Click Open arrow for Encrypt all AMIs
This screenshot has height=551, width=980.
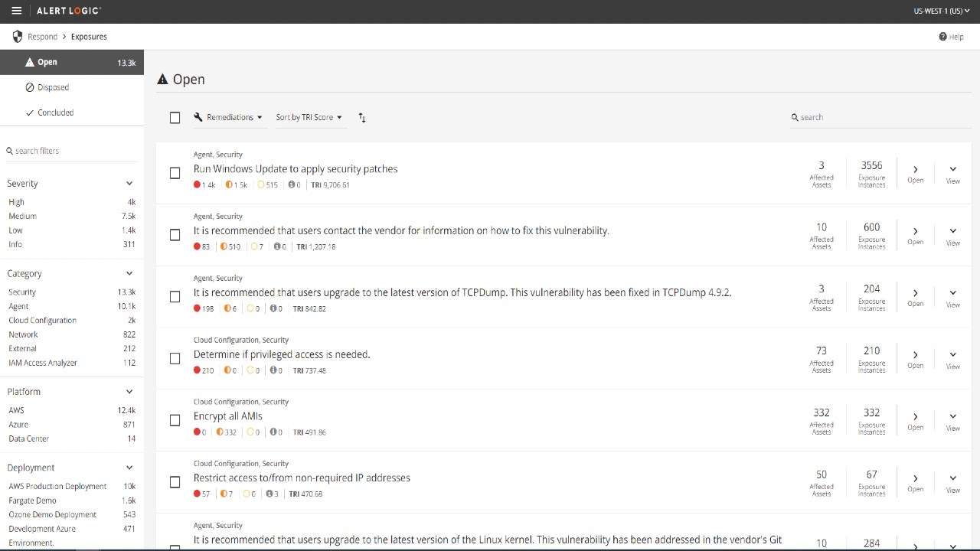915,417
